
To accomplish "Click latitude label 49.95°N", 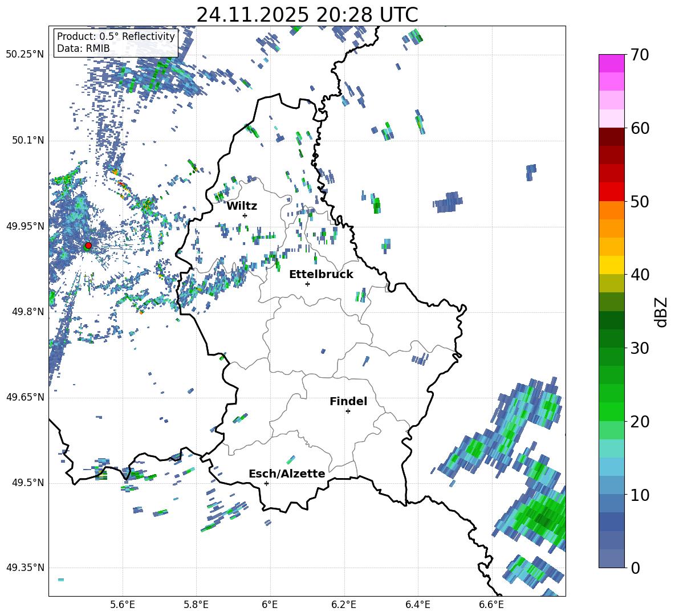I will [25, 226].
